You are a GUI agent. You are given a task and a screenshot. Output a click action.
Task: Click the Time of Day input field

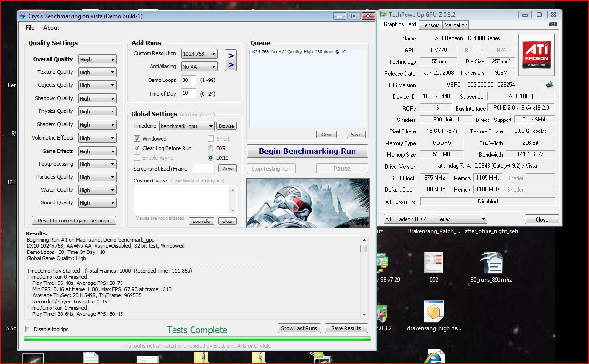(189, 93)
